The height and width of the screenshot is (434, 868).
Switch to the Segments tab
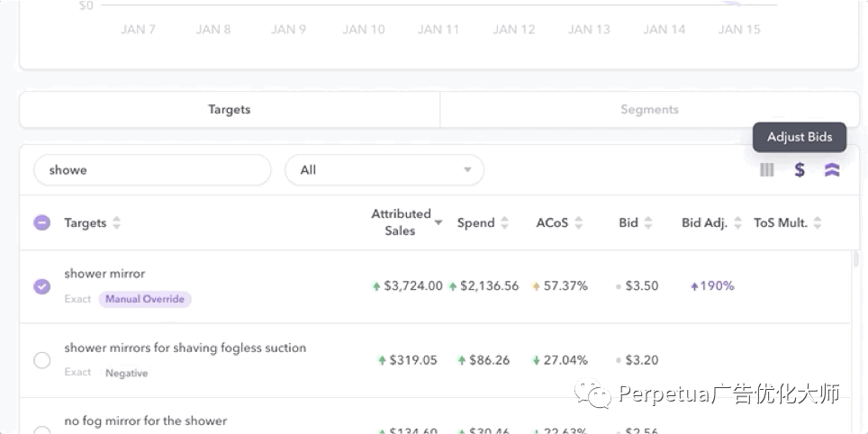click(x=649, y=110)
